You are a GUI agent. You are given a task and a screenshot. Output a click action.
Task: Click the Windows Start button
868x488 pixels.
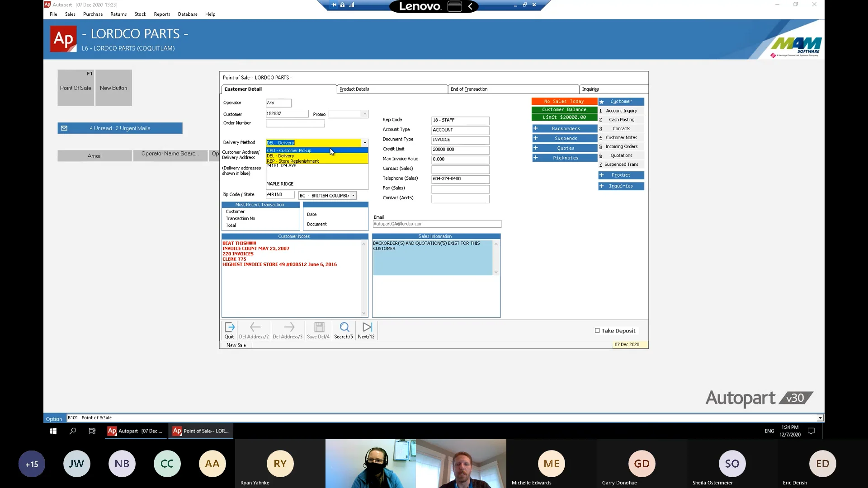click(x=52, y=432)
